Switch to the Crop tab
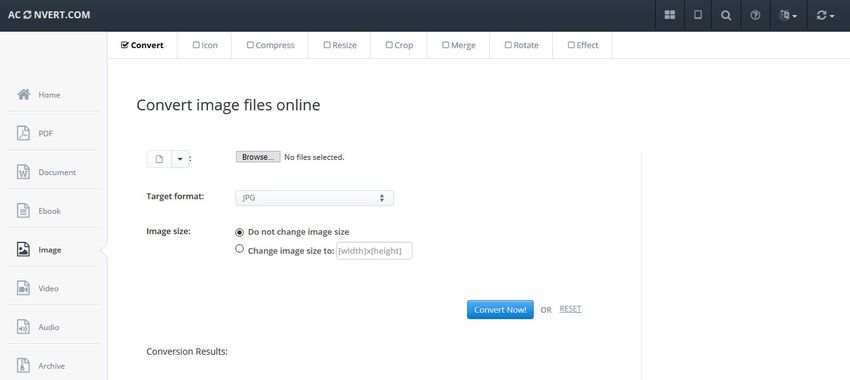 [x=399, y=45]
